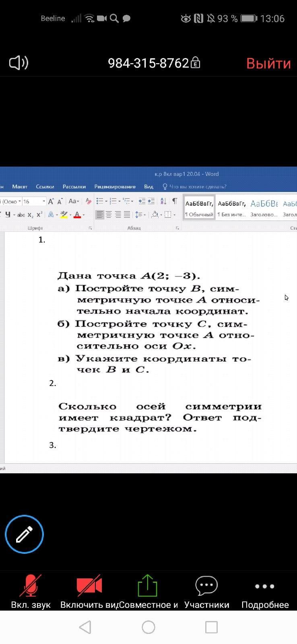
Task: Unmute microphone with Вкл. звук
Action: pyautogui.click(x=31, y=591)
